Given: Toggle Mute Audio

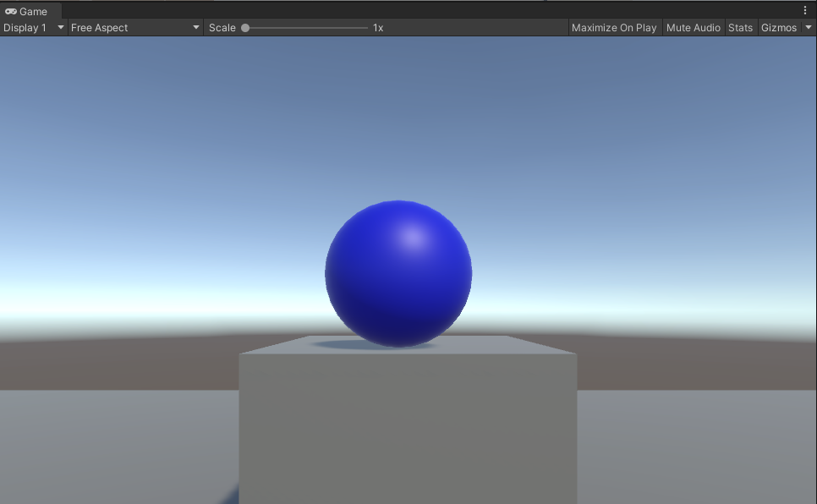Looking at the screenshot, I should click(693, 28).
